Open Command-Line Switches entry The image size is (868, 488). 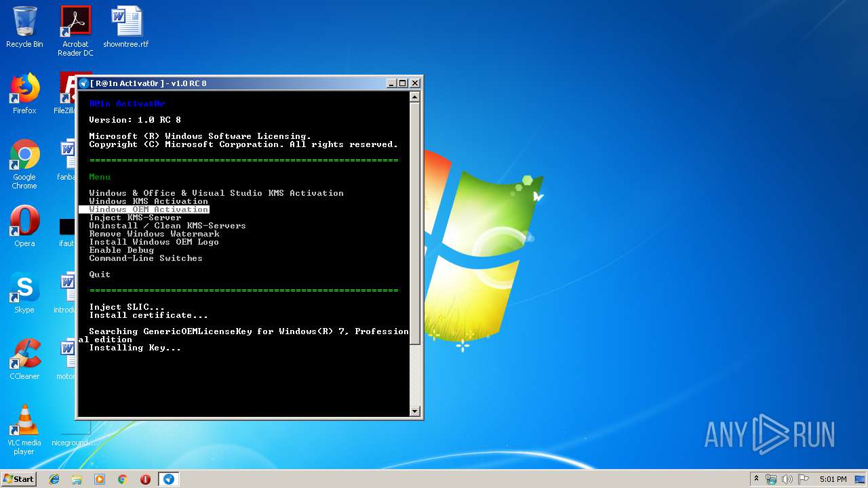(146, 258)
